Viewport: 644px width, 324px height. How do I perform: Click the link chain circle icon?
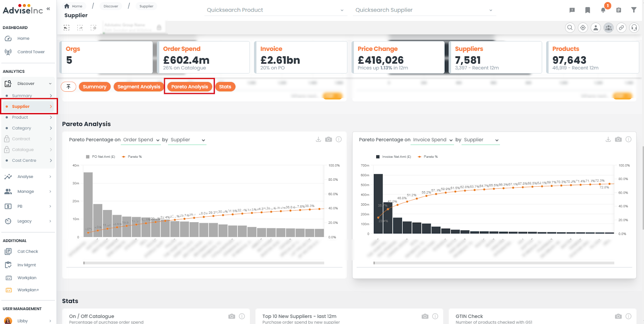click(x=621, y=28)
